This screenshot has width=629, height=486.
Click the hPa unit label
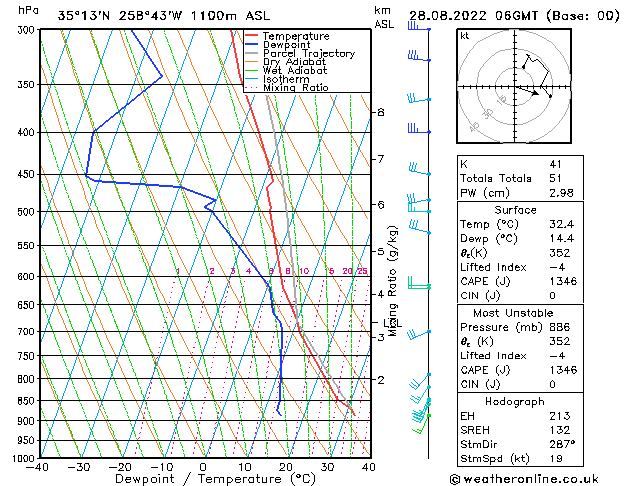(x=28, y=10)
